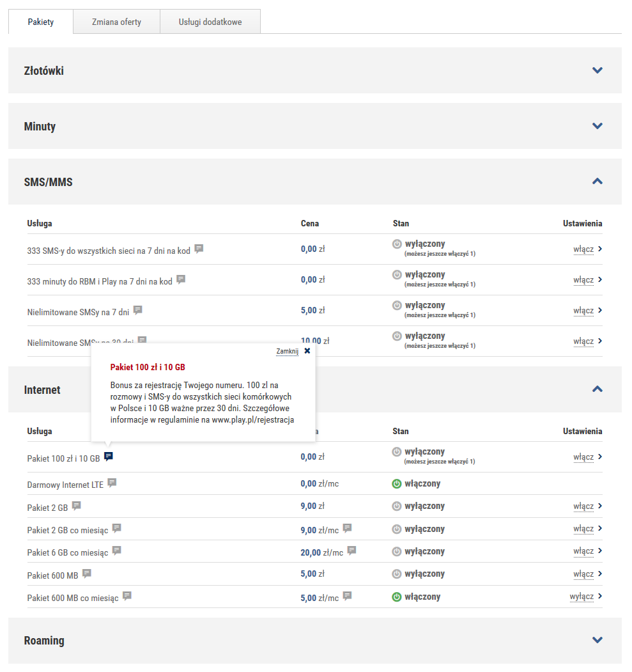Click info icon beside Pakiet 2 GB
The width and height of the screenshot is (632, 672).
77,506
